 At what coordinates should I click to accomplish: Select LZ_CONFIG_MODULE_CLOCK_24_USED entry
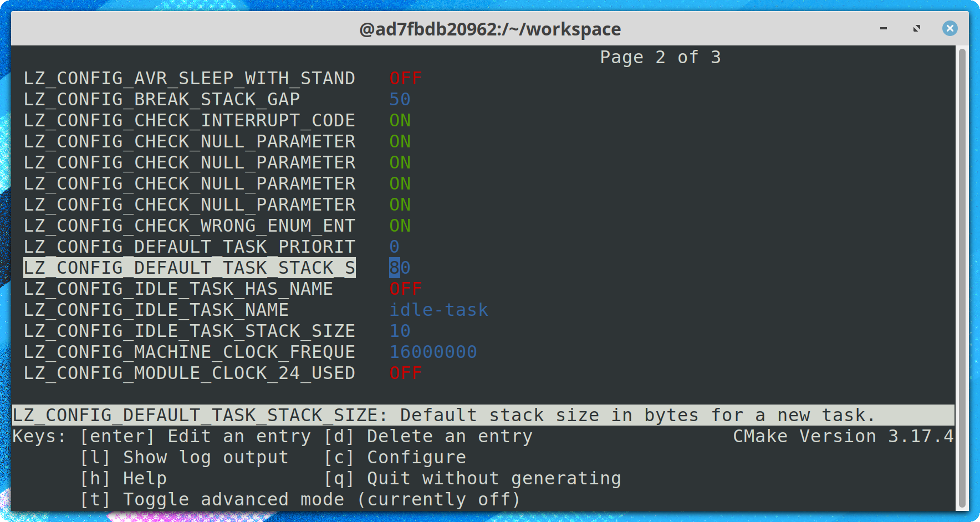coord(190,373)
